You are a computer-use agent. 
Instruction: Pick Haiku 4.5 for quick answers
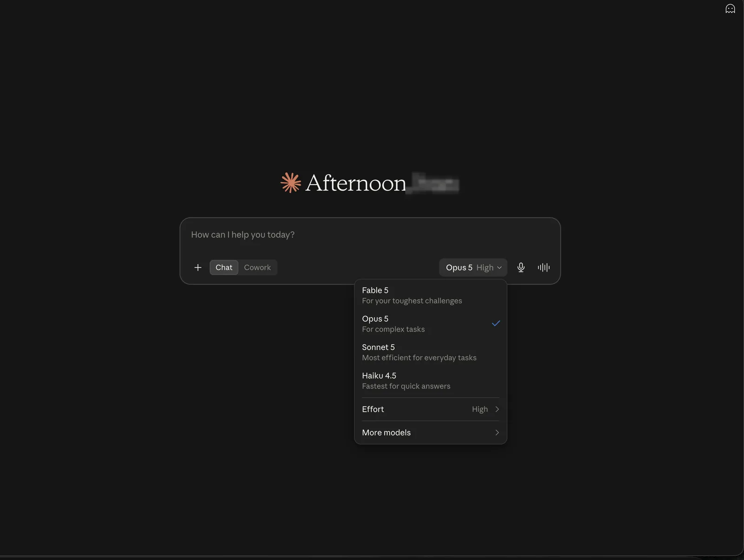click(x=431, y=380)
